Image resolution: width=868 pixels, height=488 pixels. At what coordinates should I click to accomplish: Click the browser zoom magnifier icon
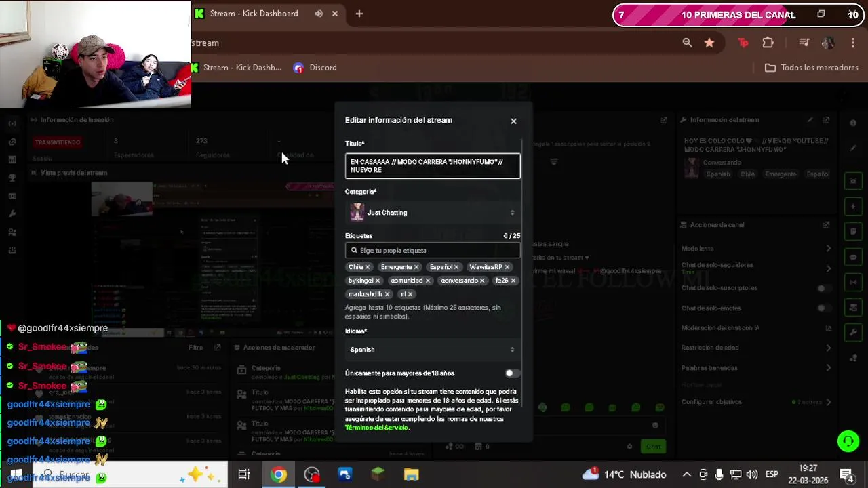[x=687, y=43]
